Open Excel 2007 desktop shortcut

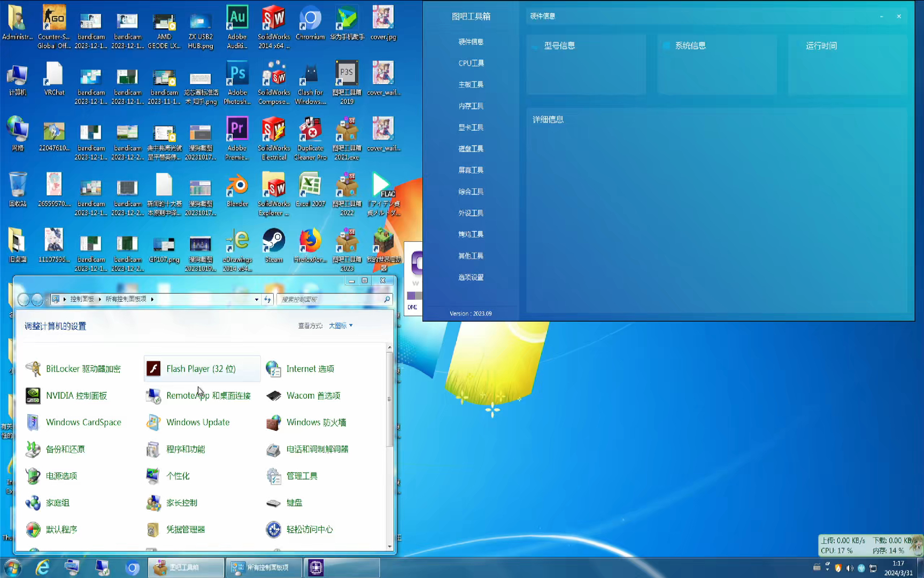(x=310, y=190)
